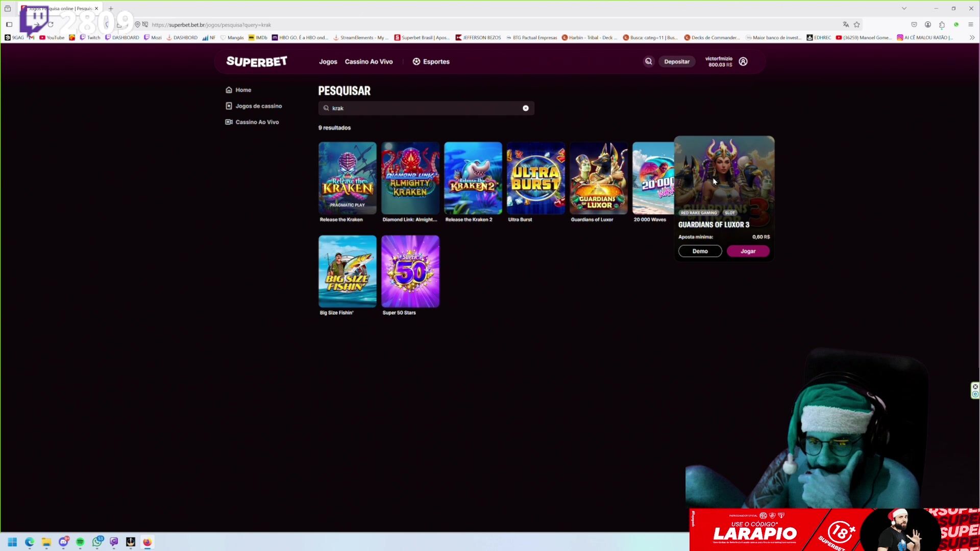
Task: Click the Superbet logo
Action: (257, 62)
